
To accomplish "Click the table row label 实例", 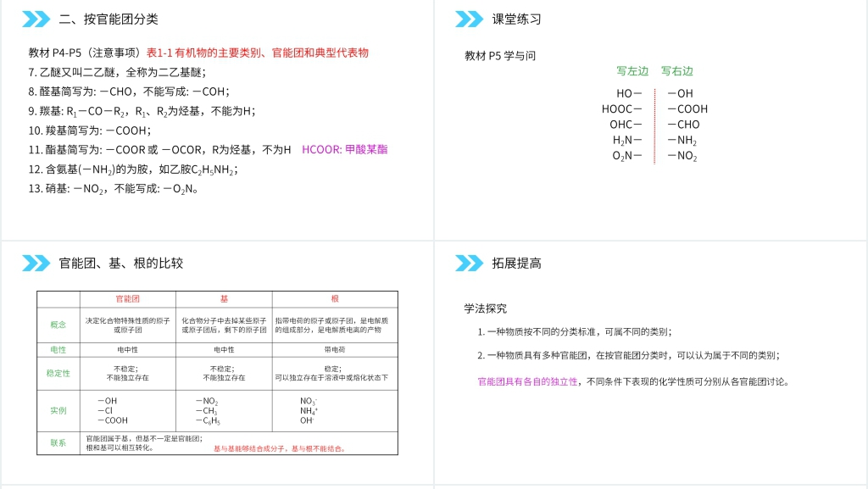I will (58, 410).
